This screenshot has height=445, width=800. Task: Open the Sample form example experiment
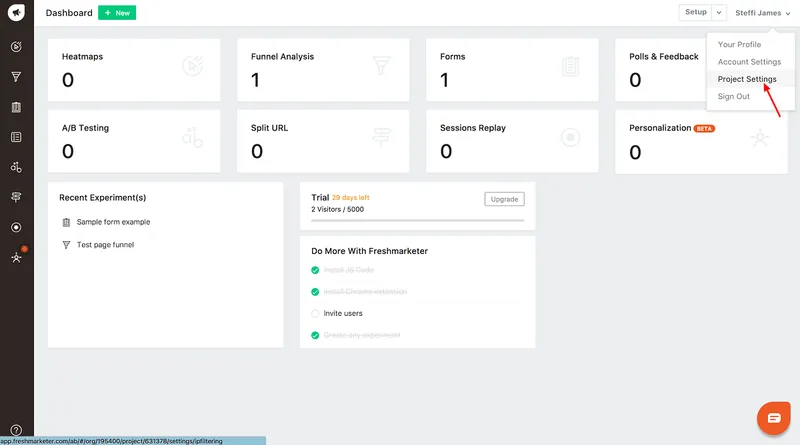pyautogui.click(x=113, y=222)
